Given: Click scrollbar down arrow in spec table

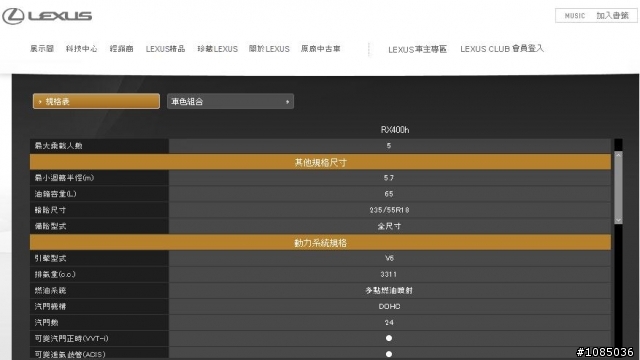Looking at the screenshot, I should point(618,220).
